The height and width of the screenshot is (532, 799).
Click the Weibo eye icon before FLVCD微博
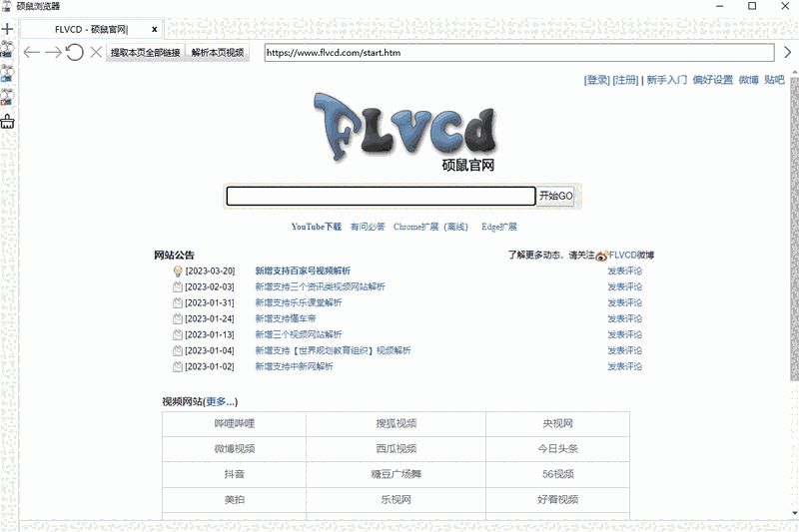coord(602,256)
